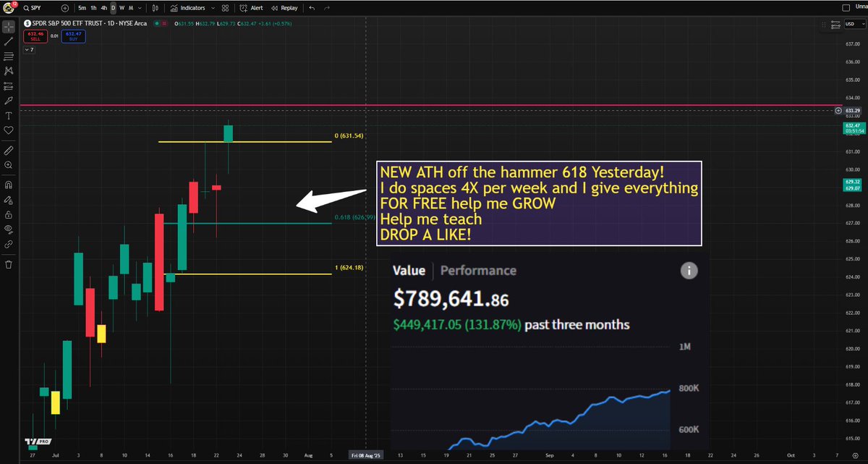Open indicator templates grid icon

tap(226, 8)
